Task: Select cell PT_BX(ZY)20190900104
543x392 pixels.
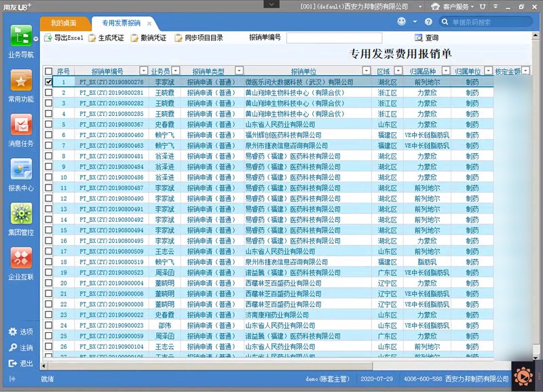Action: [x=111, y=347]
